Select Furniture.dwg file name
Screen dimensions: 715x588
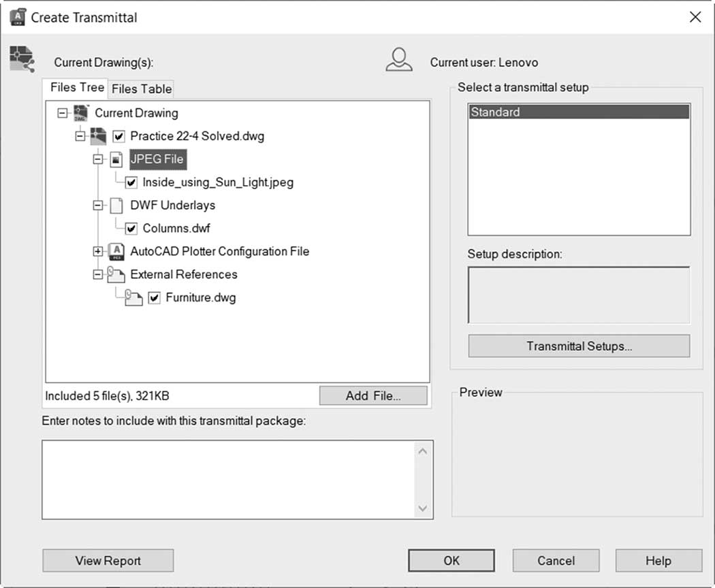(201, 297)
